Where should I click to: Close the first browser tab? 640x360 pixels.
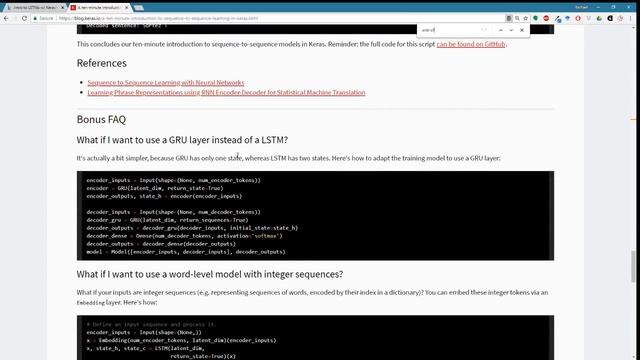[62, 7]
